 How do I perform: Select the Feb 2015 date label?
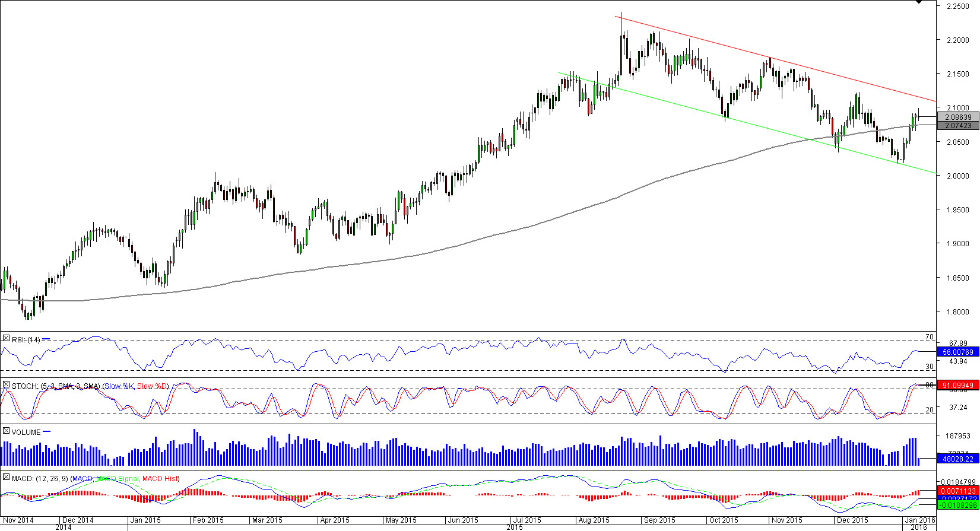point(208,520)
